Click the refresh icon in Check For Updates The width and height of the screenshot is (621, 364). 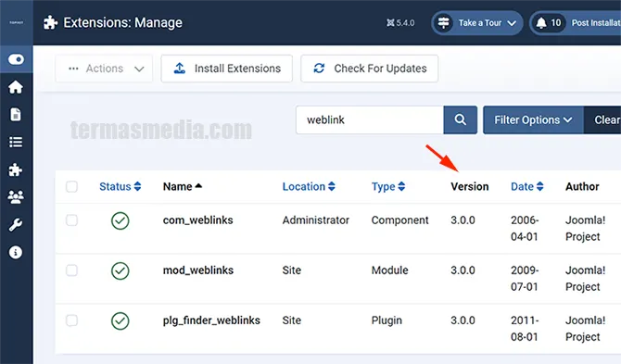click(319, 69)
